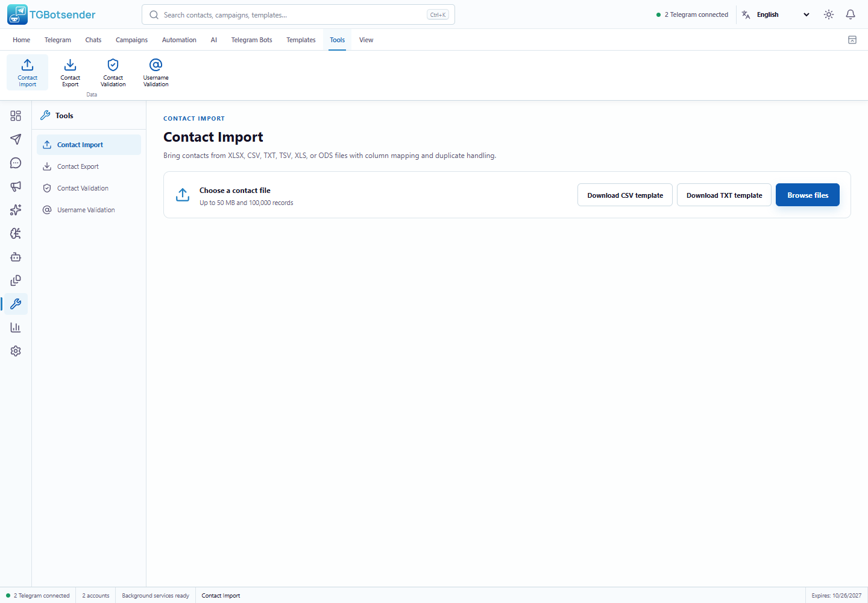Screen dimensions: 868x603
Task: Click '2 accounts' in the status bar
Action: coord(96,596)
